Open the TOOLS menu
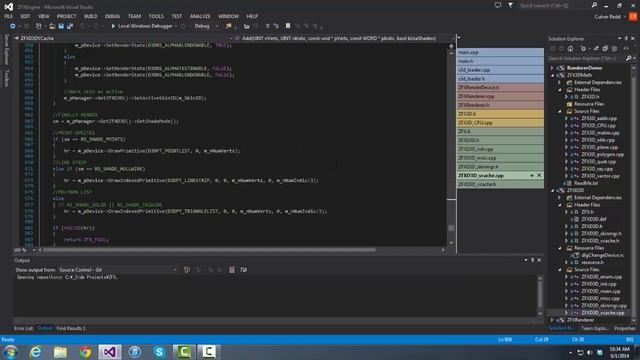The image size is (640, 360). tap(156, 16)
